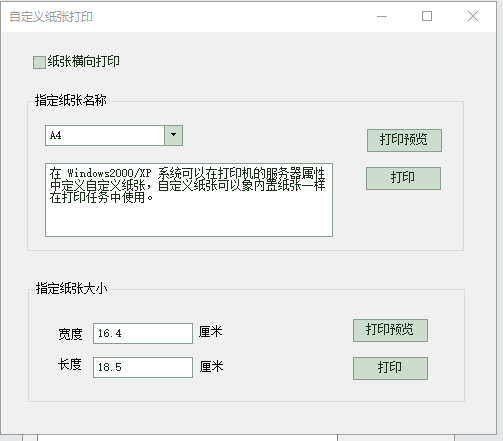This screenshot has height=441, width=503.
Task: Click 打印 in the 指定纸张大小 group
Action: point(390,368)
